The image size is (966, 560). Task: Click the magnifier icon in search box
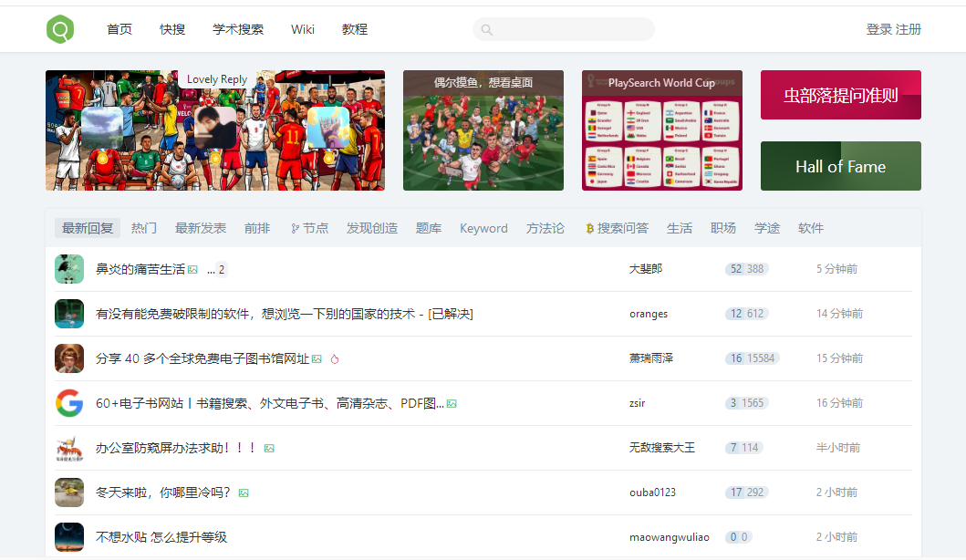pos(487,29)
